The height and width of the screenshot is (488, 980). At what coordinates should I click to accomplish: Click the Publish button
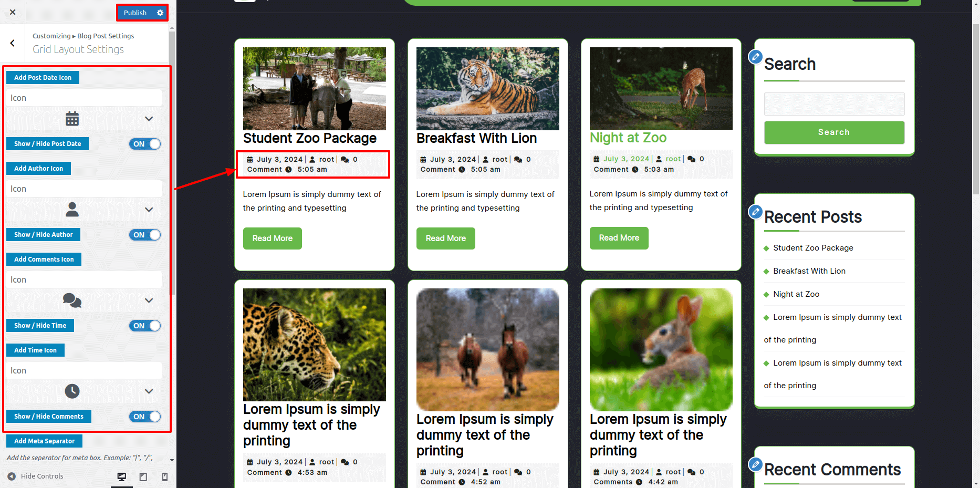click(x=135, y=13)
